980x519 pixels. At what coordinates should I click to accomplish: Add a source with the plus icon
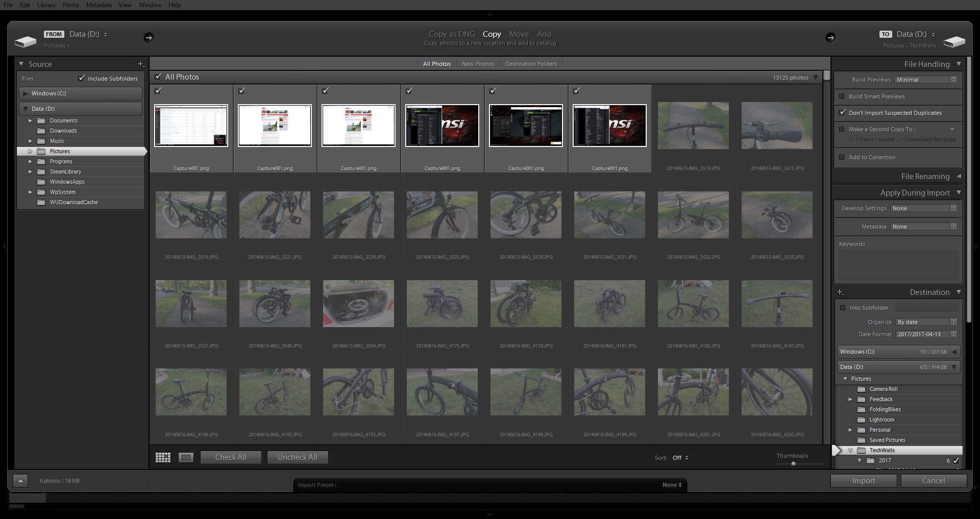[140, 64]
